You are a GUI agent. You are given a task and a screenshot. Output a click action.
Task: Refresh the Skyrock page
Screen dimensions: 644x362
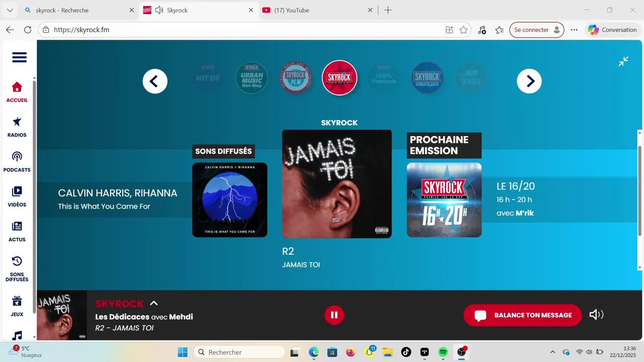click(28, 30)
